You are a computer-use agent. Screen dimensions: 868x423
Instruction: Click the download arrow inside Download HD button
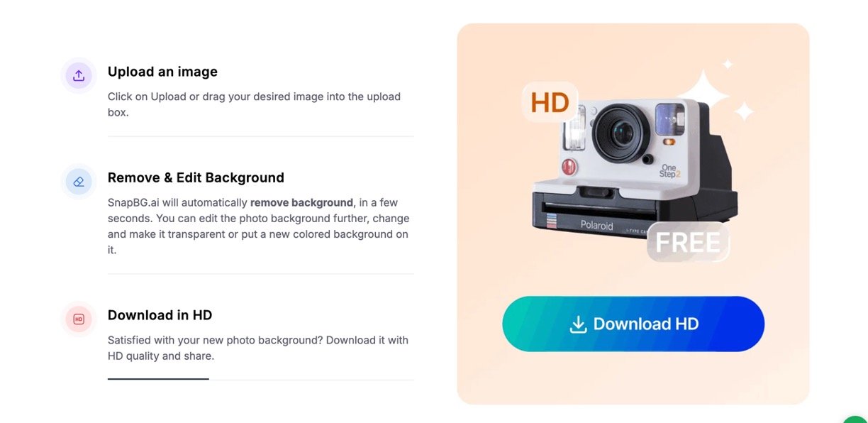(x=579, y=324)
